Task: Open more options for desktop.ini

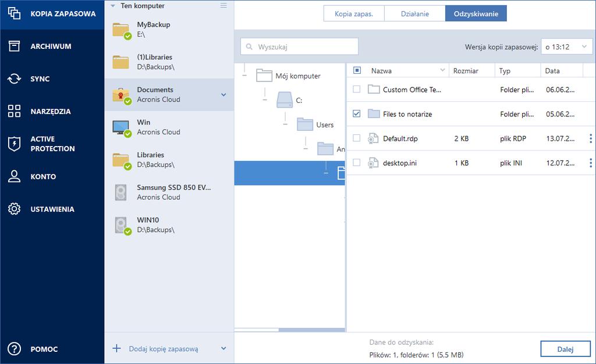Action: tap(590, 163)
